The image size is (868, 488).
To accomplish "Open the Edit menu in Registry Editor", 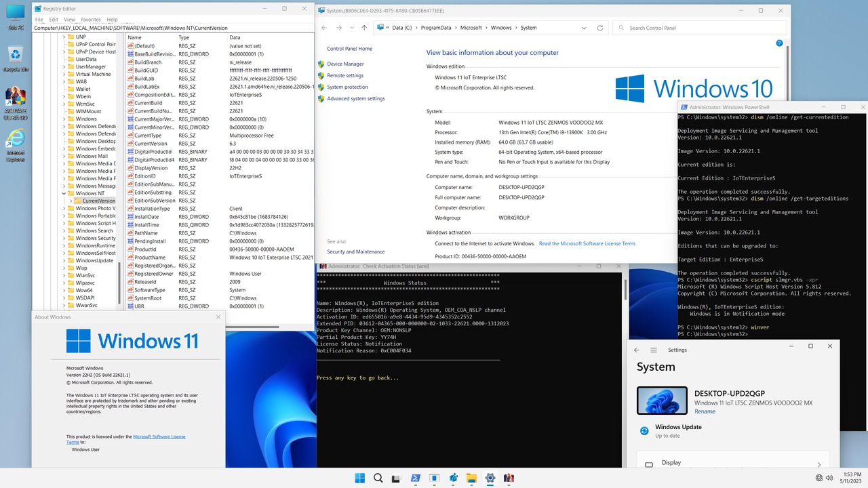I will [x=54, y=20].
